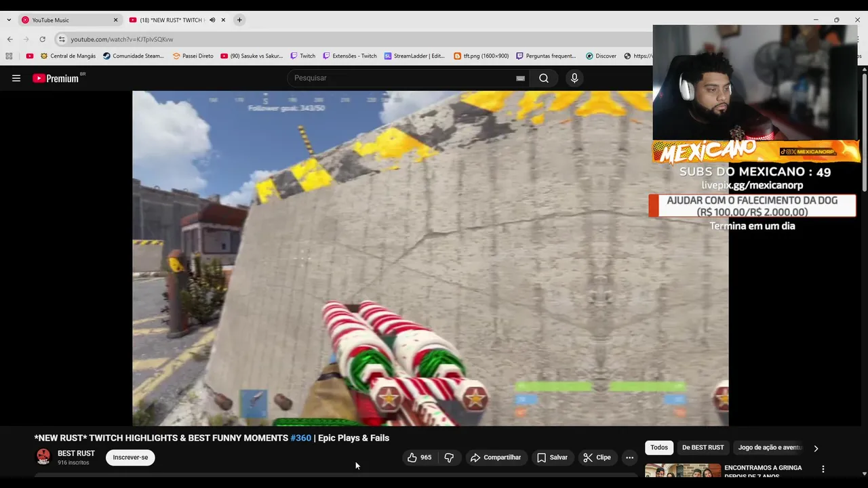The image size is (868, 488).
Task: Open the YouTube icon bookmark
Action: [29, 56]
